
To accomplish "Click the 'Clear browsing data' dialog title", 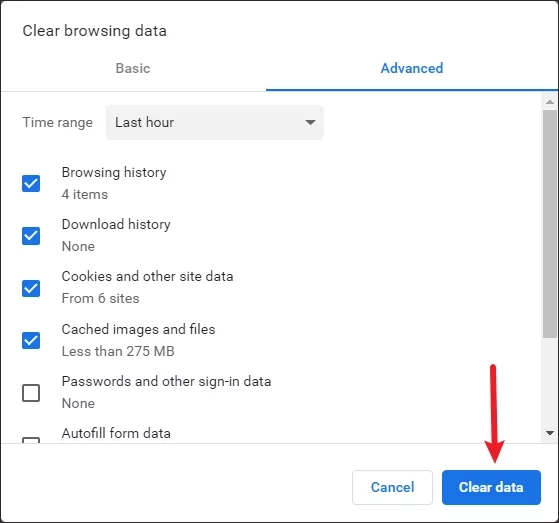I will pos(95,31).
